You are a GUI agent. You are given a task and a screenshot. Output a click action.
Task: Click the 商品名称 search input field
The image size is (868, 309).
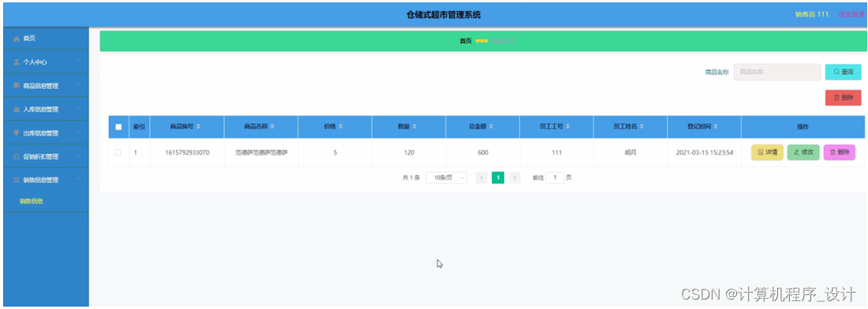[777, 72]
